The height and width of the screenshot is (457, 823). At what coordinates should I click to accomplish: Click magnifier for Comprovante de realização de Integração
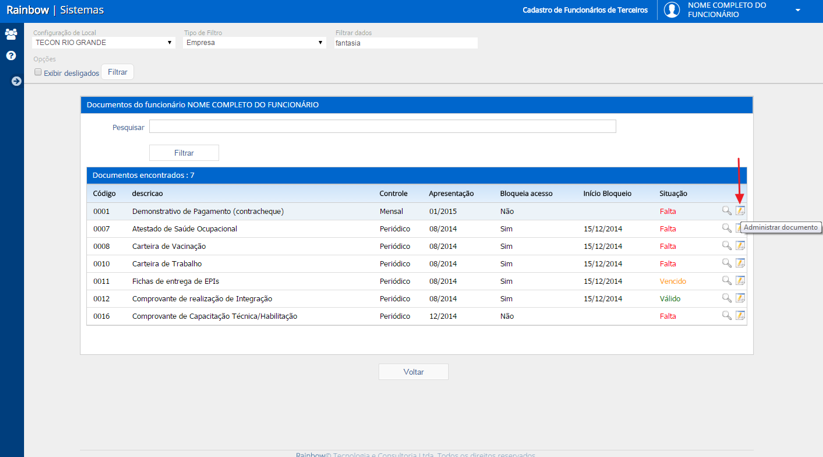pos(726,298)
